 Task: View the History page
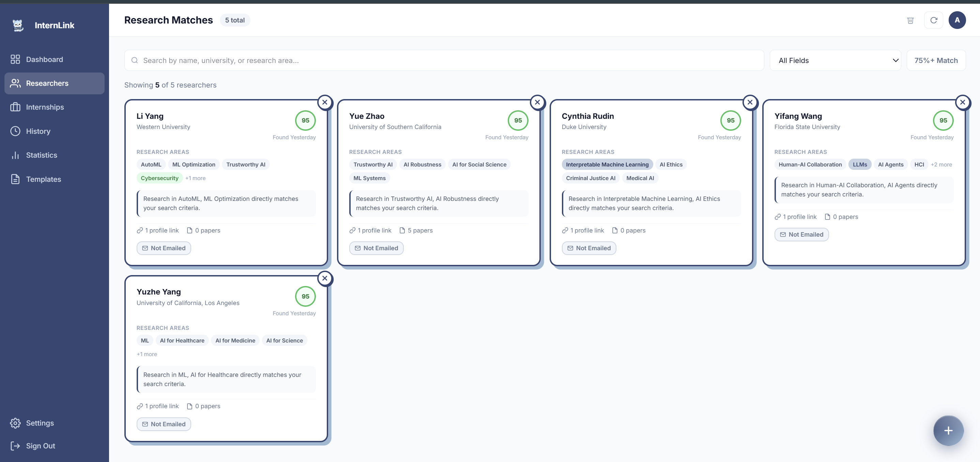55,131
